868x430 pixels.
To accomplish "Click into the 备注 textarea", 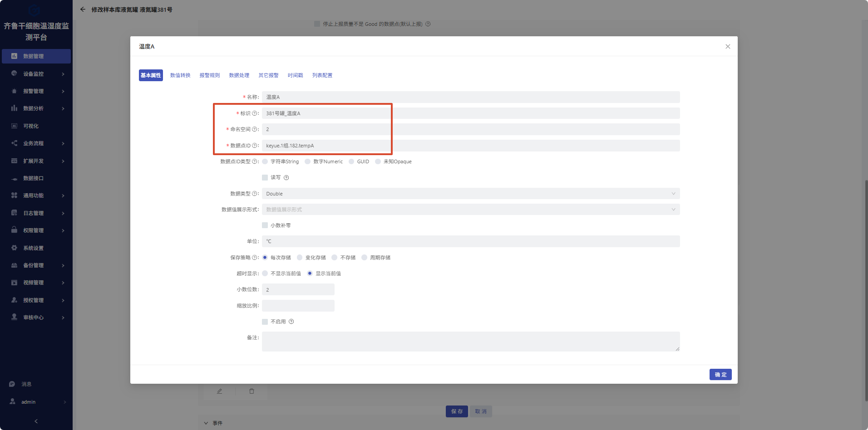I will (x=471, y=342).
